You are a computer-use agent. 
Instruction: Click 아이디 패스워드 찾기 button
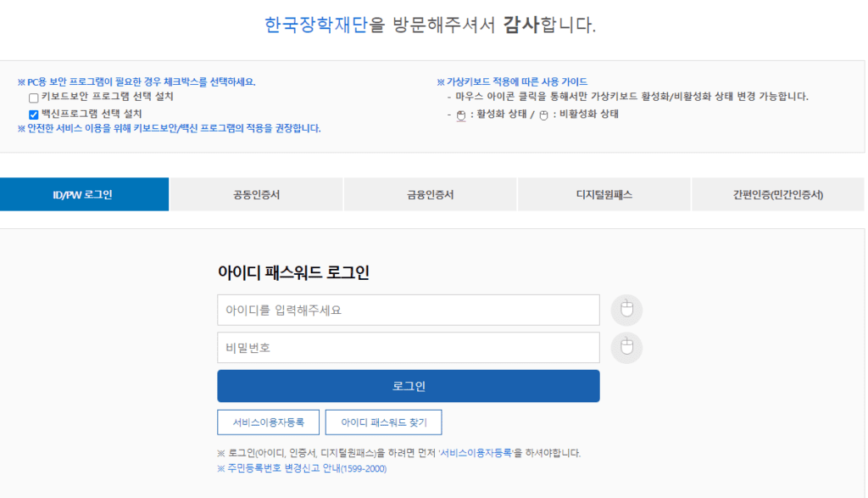click(384, 422)
